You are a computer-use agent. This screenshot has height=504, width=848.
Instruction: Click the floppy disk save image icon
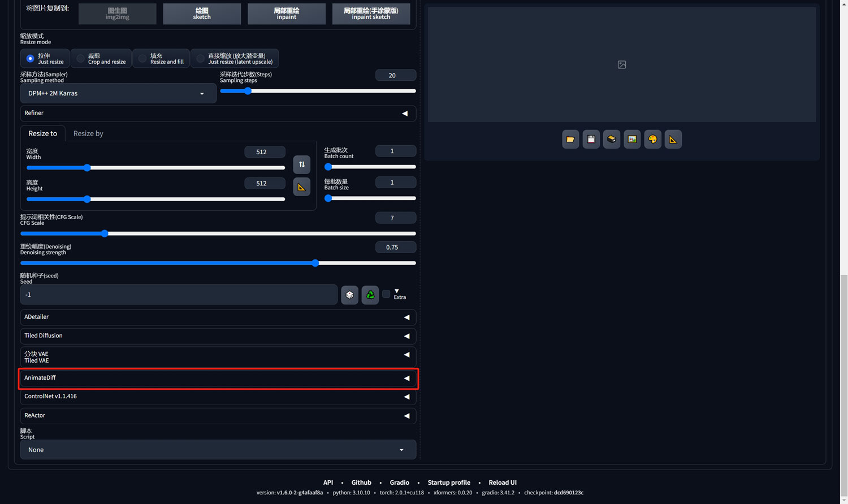tap(591, 139)
